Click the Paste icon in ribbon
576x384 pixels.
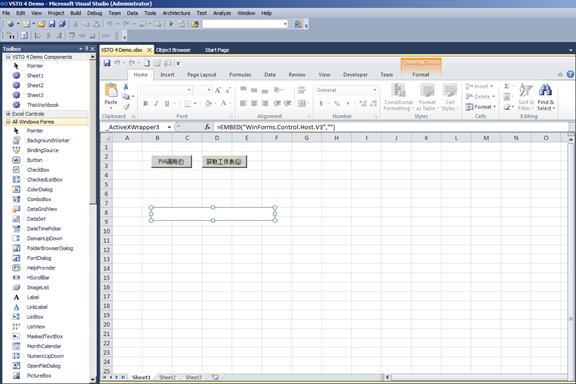coord(111,90)
